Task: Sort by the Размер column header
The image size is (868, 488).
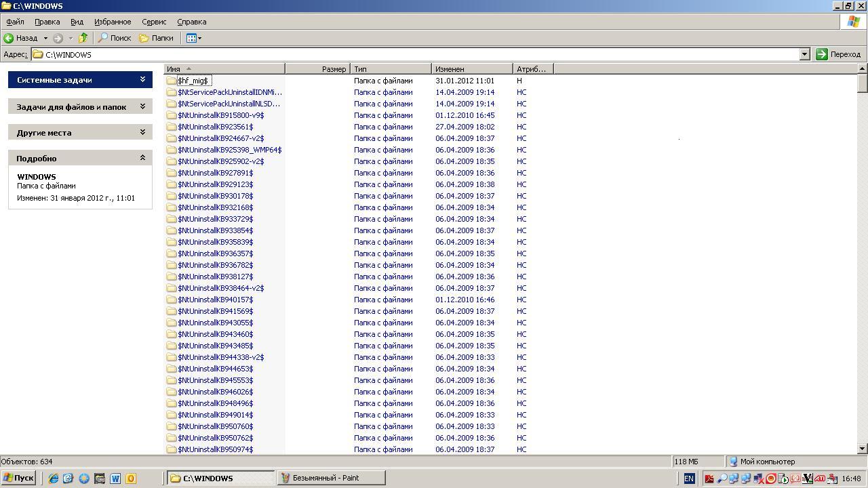Action: pos(317,69)
